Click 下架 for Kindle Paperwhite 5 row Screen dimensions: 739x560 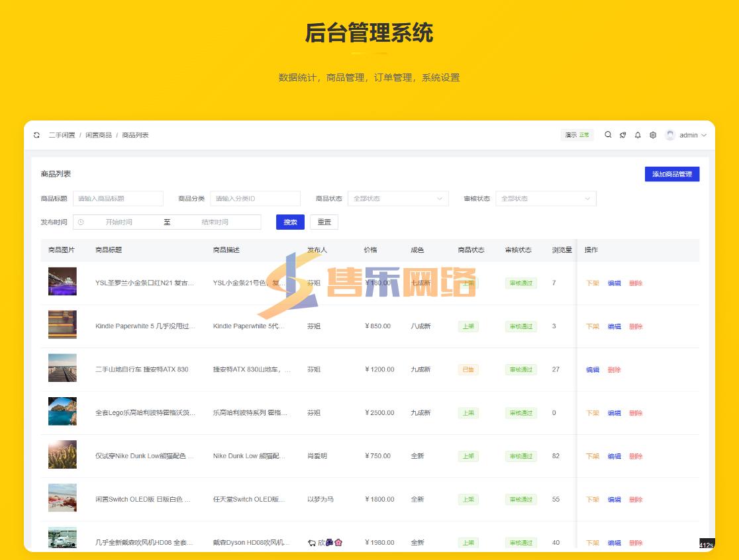pyautogui.click(x=592, y=326)
